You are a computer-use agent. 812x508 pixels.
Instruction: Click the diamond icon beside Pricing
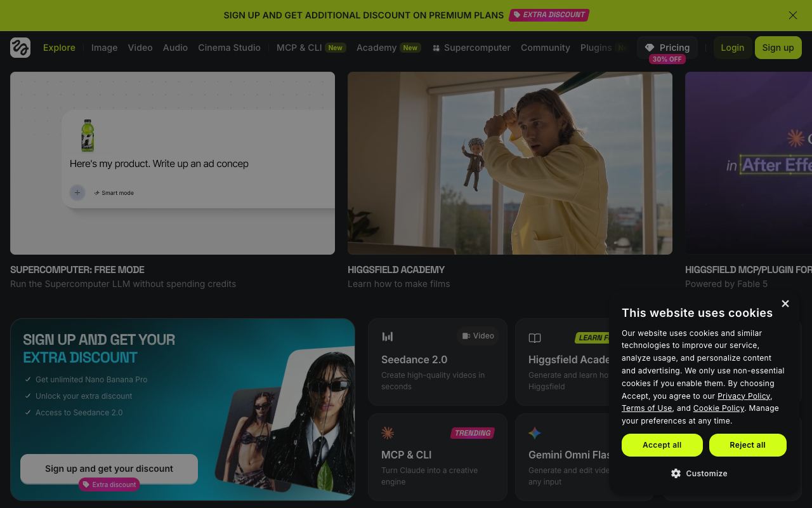[650, 48]
